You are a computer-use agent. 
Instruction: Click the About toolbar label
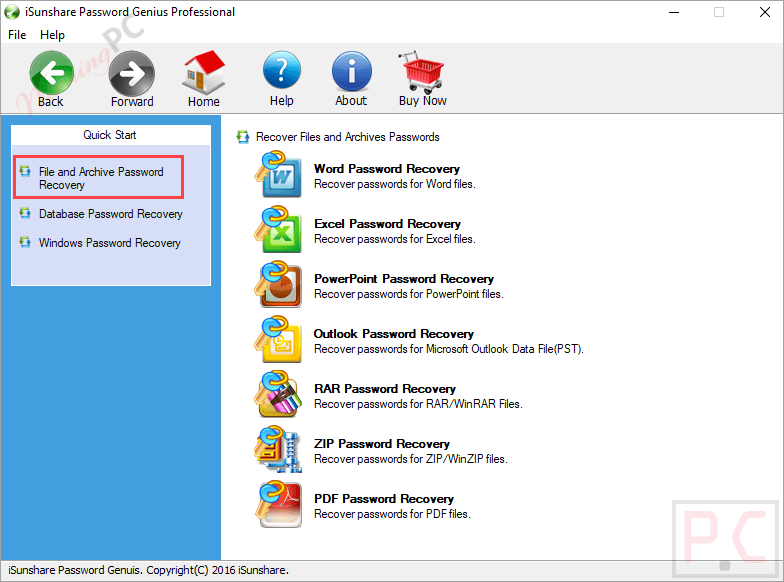pos(351,100)
